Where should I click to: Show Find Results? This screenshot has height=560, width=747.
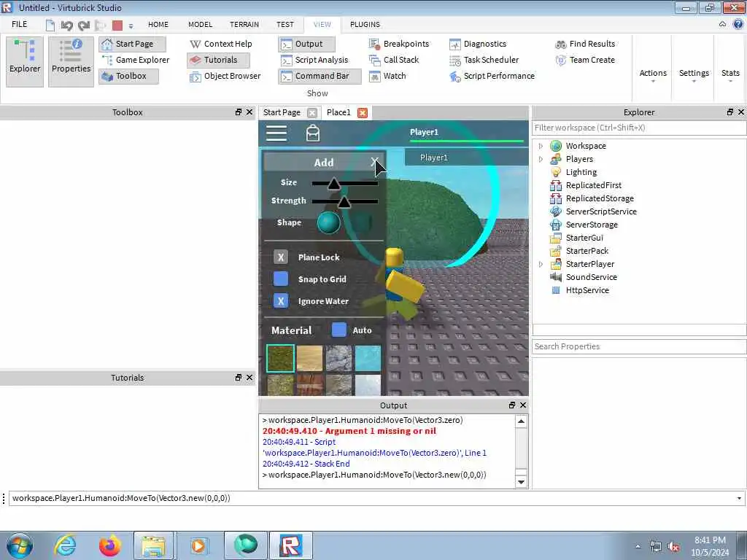585,44
